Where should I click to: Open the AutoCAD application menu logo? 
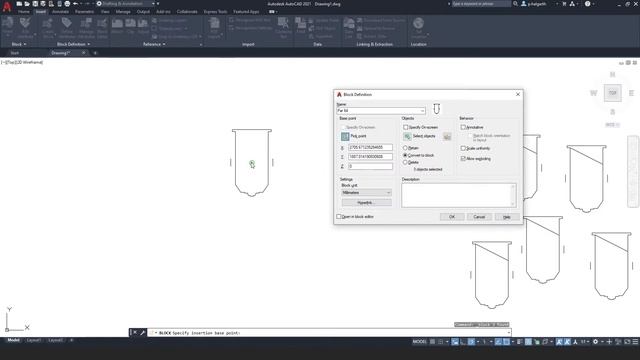(7, 7)
